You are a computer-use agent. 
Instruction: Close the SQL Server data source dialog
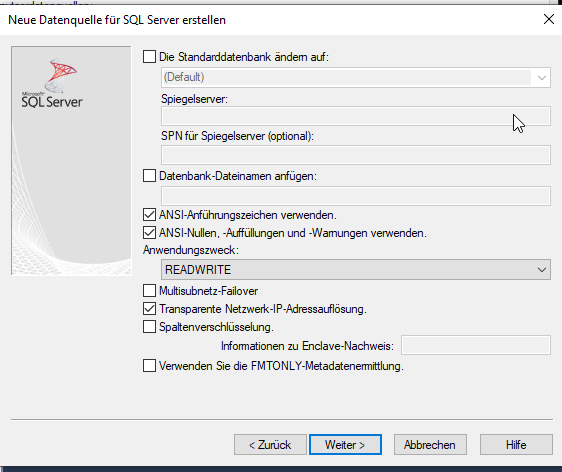click(549, 19)
